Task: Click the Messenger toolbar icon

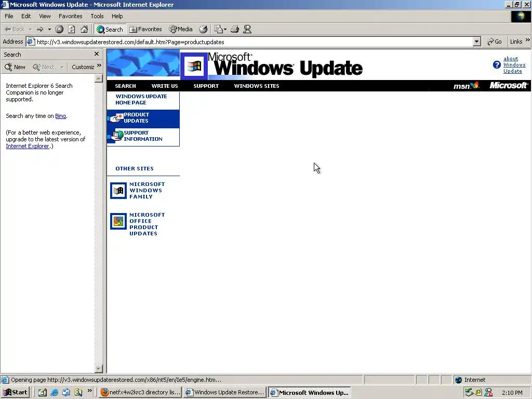Action: [247, 29]
